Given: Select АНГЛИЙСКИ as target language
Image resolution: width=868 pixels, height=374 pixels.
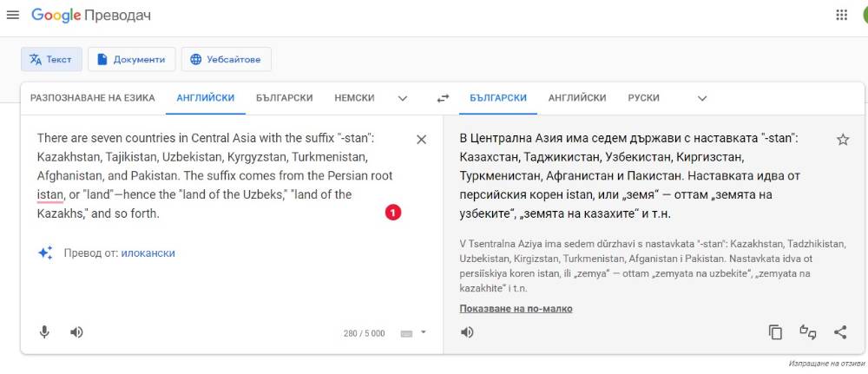Looking at the screenshot, I should 577,98.
